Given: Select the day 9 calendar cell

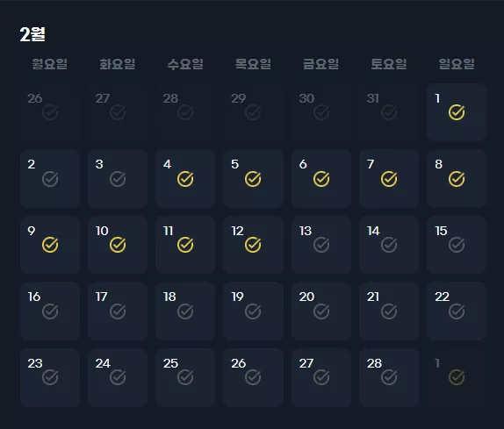Looking at the screenshot, I should pos(50,245).
